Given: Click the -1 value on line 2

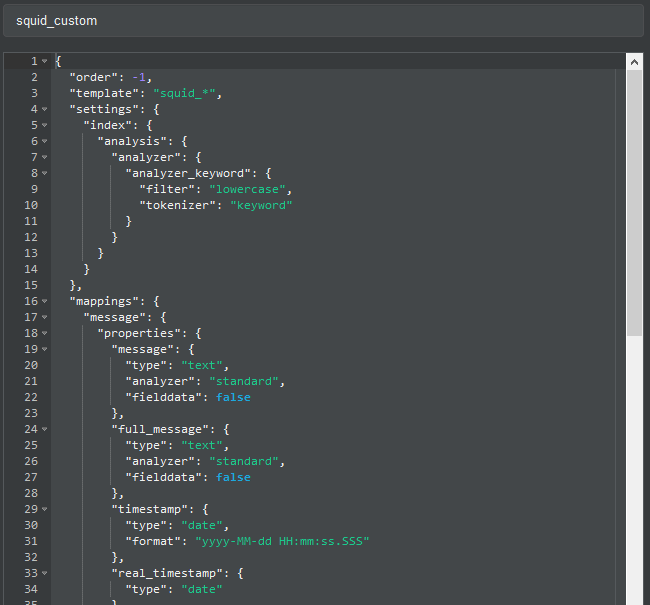Looking at the screenshot, I should [139, 78].
